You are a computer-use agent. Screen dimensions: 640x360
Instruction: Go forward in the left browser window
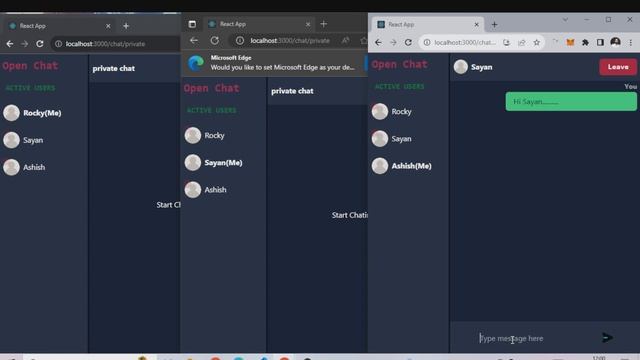[x=24, y=44]
